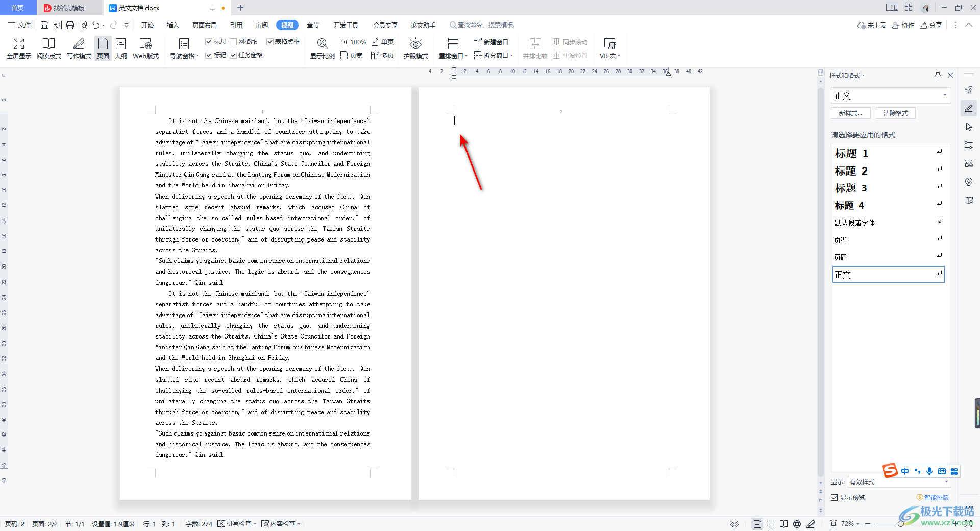Click the eye protection icon in the status bar
This screenshot has height=531, width=980.
(x=734, y=524)
